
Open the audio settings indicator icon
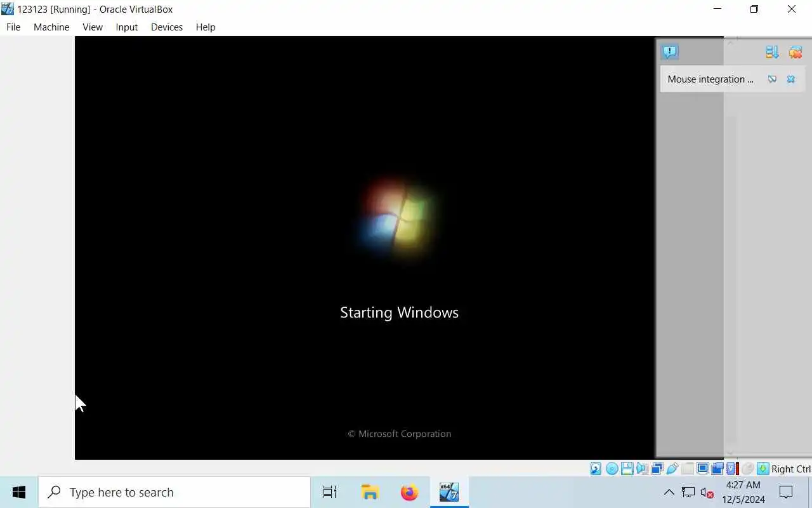point(642,469)
